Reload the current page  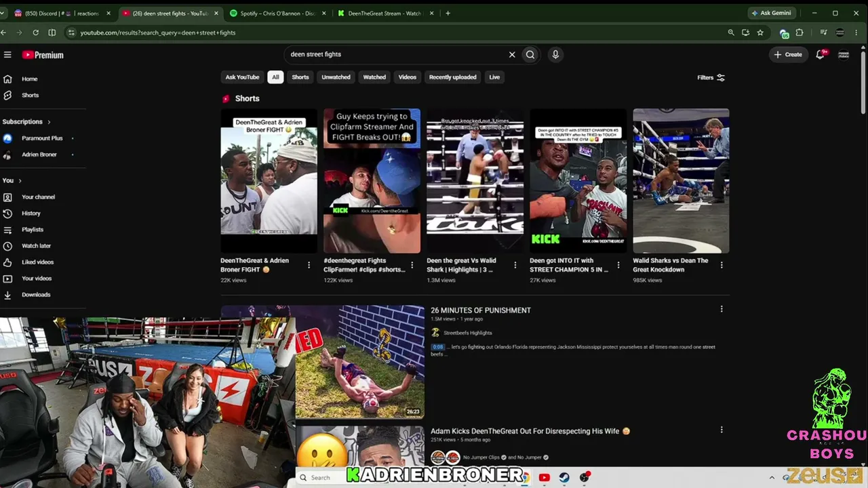pyautogui.click(x=35, y=33)
